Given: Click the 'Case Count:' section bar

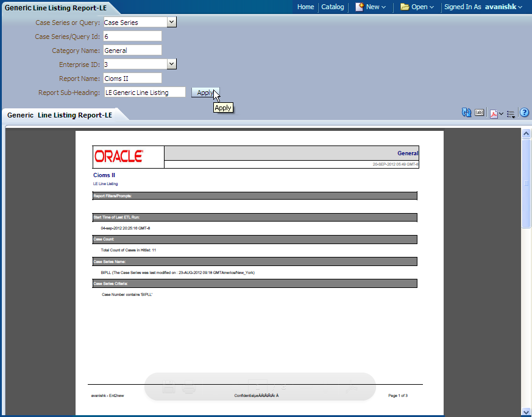Looking at the screenshot, I should (x=255, y=239).
